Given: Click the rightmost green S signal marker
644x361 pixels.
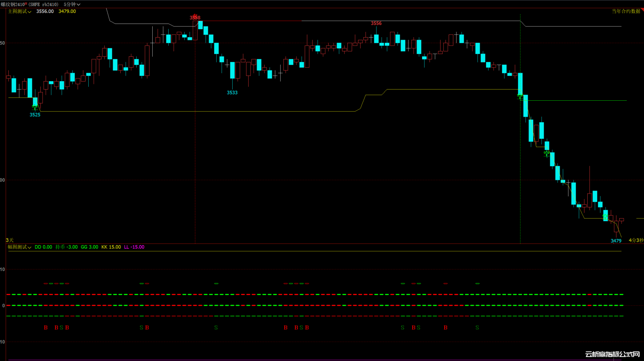Looking at the screenshot, I should [x=477, y=327].
